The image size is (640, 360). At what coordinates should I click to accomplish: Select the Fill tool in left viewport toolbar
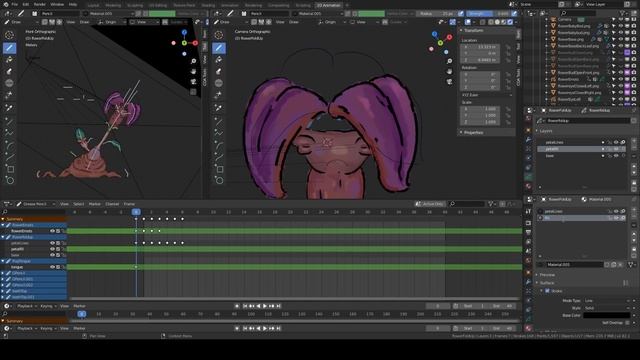(9, 60)
